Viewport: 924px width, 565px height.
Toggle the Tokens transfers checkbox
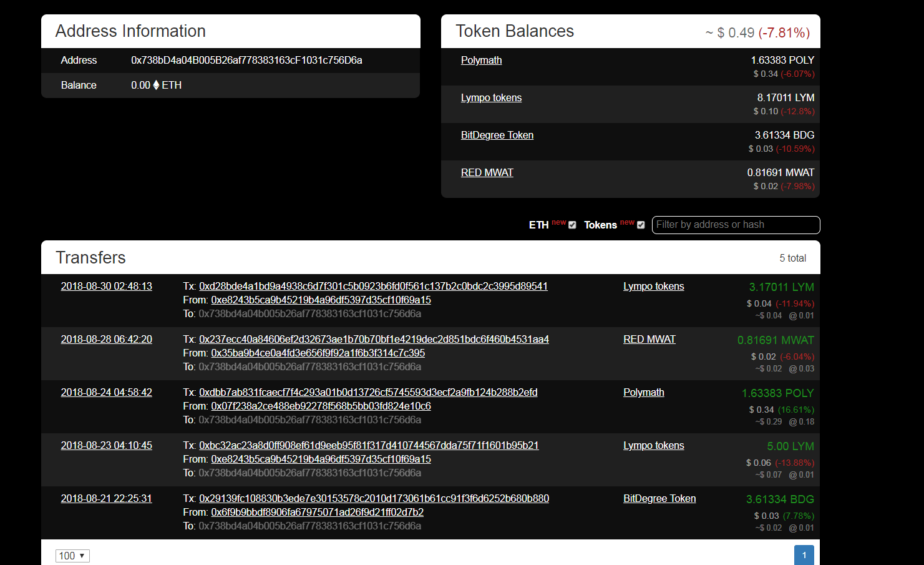(x=641, y=225)
